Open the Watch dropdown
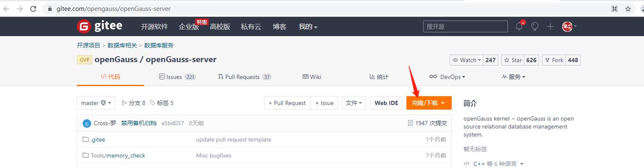The width and height of the screenshot is (644, 168). pos(466,60)
